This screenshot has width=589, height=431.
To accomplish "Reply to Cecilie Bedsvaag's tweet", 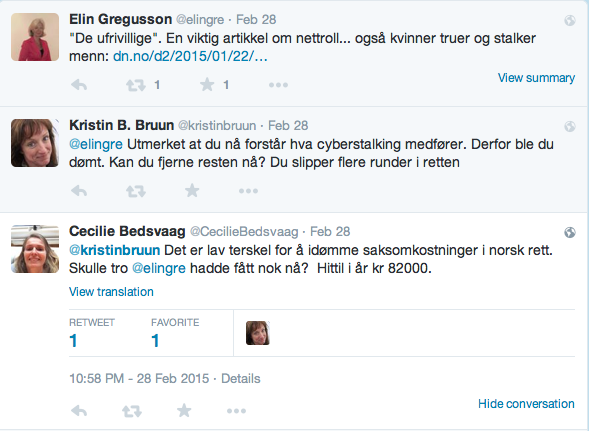I will pos(79,411).
